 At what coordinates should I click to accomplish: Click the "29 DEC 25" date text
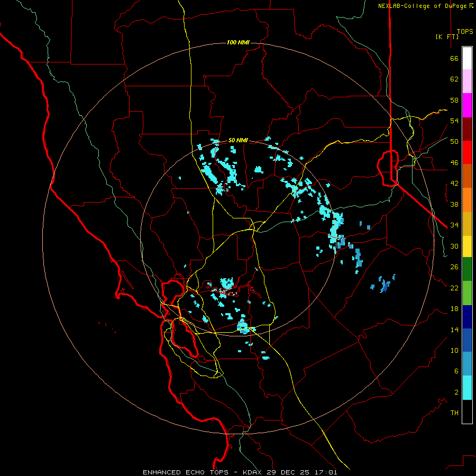coord(288,472)
